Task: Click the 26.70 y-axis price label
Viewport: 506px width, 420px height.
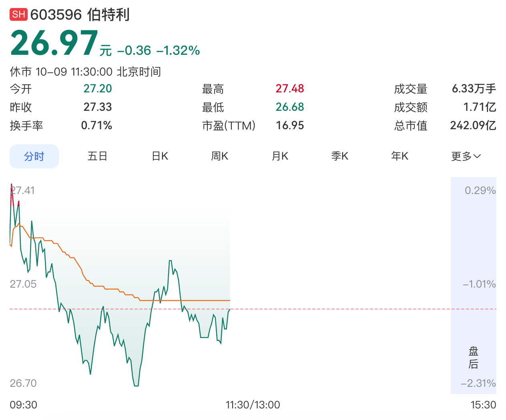Action: click(x=23, y=383)
